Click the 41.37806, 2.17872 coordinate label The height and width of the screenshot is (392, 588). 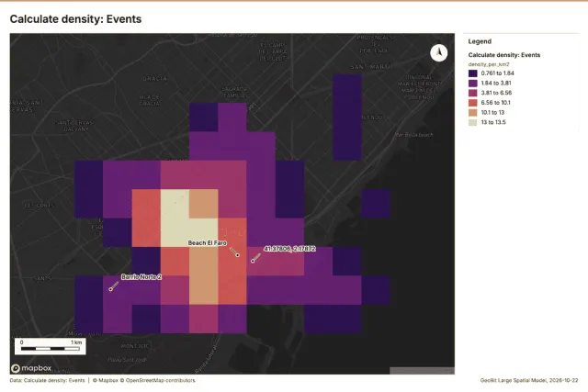290,249
